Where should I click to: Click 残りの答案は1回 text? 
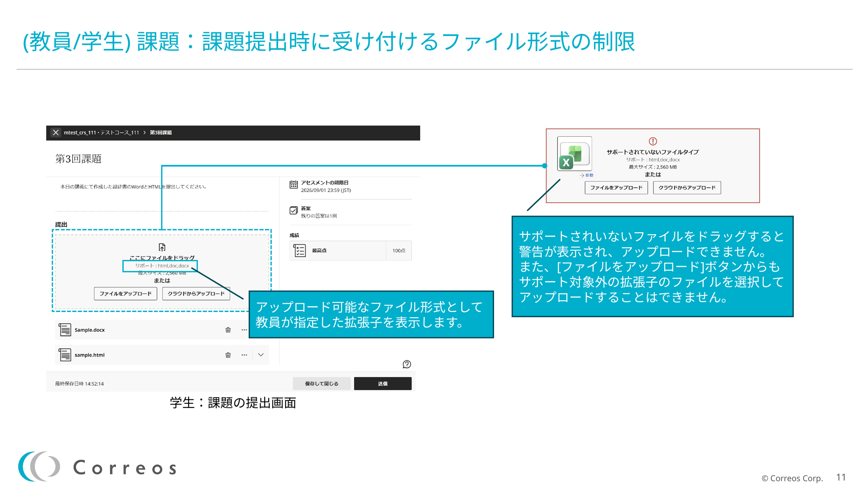click(319, 216)
